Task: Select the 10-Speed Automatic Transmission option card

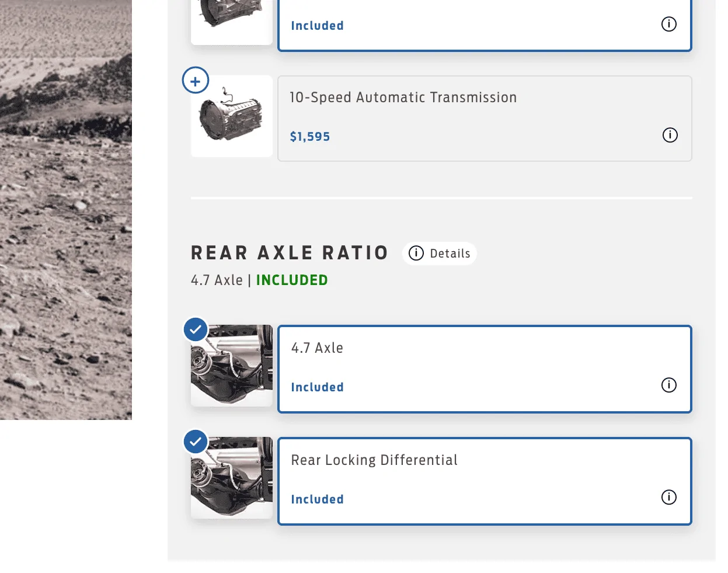Action: pyautogui.click(x=485, y=119)
